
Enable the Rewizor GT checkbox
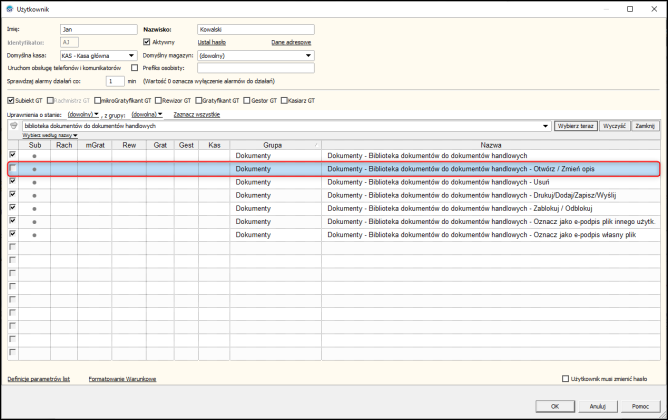[x=158, y=101]
